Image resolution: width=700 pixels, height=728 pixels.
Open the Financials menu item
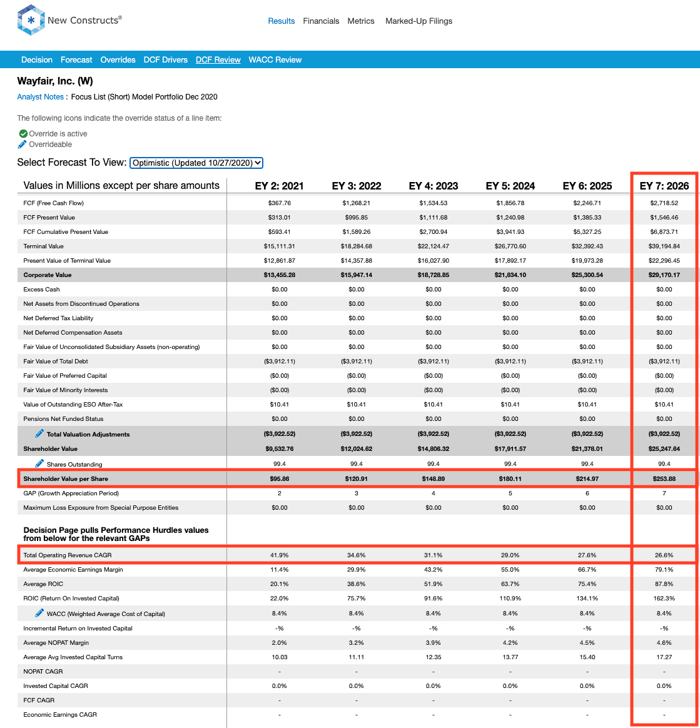click(x=321, y=21)
